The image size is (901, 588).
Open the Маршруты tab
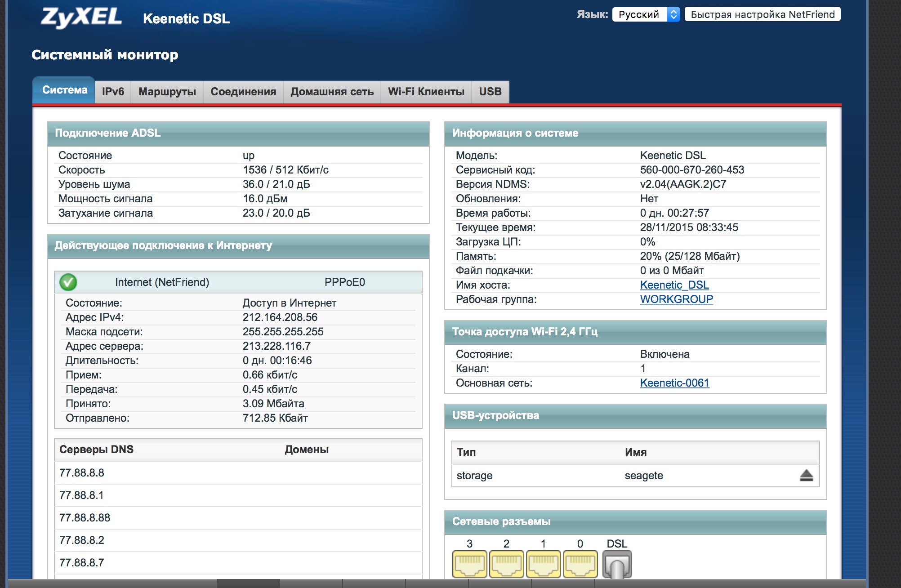pyautogui.click(x=167, y=92)
